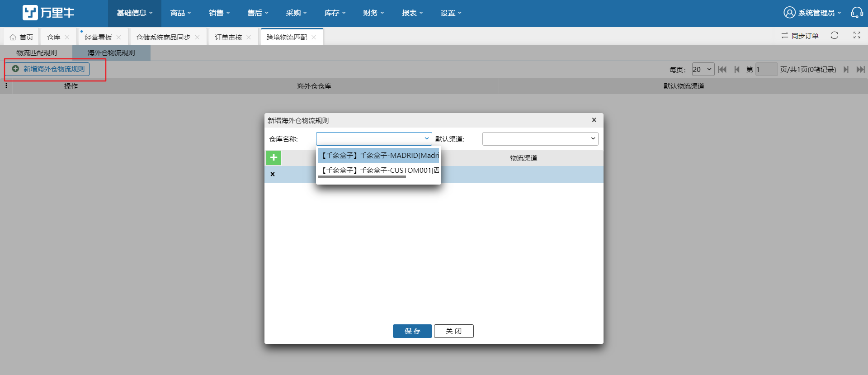The width and height of the screenshot is (868, 375).
Task: Click the 物流渠道 column header in dialog
Action: click(x=524, y=158)
